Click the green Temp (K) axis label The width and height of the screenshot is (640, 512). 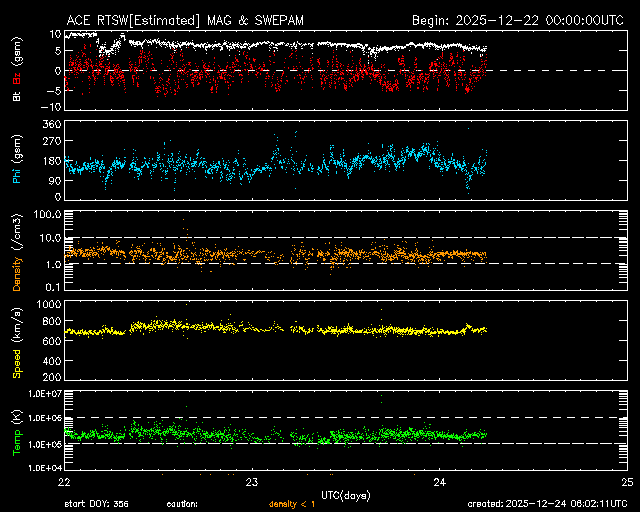pyautogui.click(x=17, y=431)
